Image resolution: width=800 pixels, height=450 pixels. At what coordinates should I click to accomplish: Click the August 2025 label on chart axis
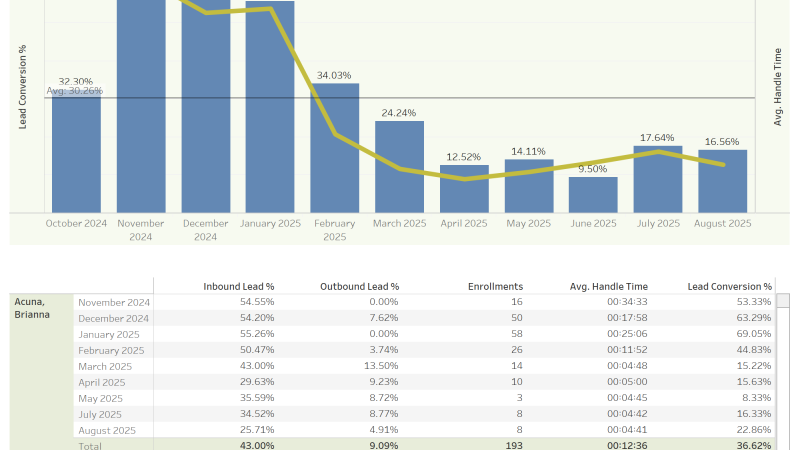[722, 223]
